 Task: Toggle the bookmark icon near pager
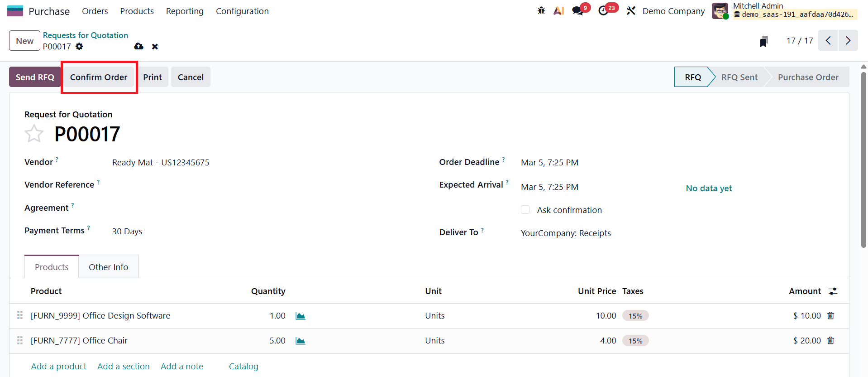click(x=764, y=41)
